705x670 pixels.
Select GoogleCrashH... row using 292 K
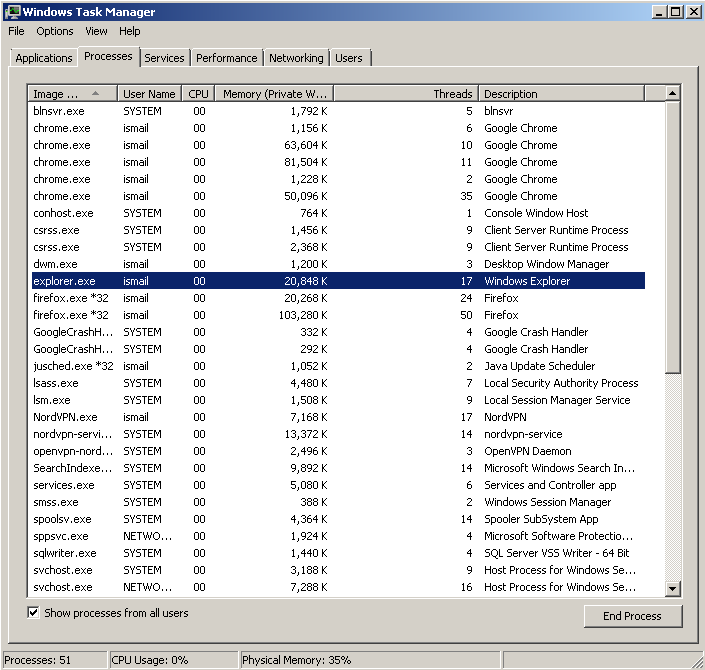pyautogui.click(x=338, y=349)
